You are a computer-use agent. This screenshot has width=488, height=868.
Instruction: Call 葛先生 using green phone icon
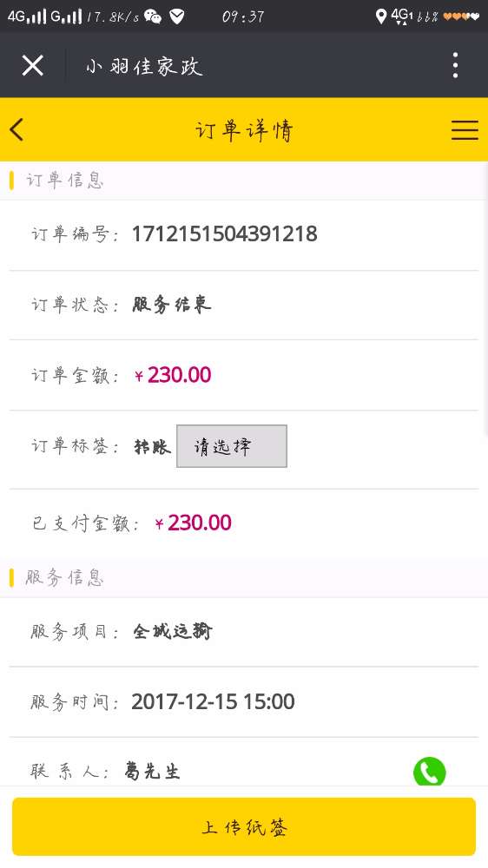[429, 772]
